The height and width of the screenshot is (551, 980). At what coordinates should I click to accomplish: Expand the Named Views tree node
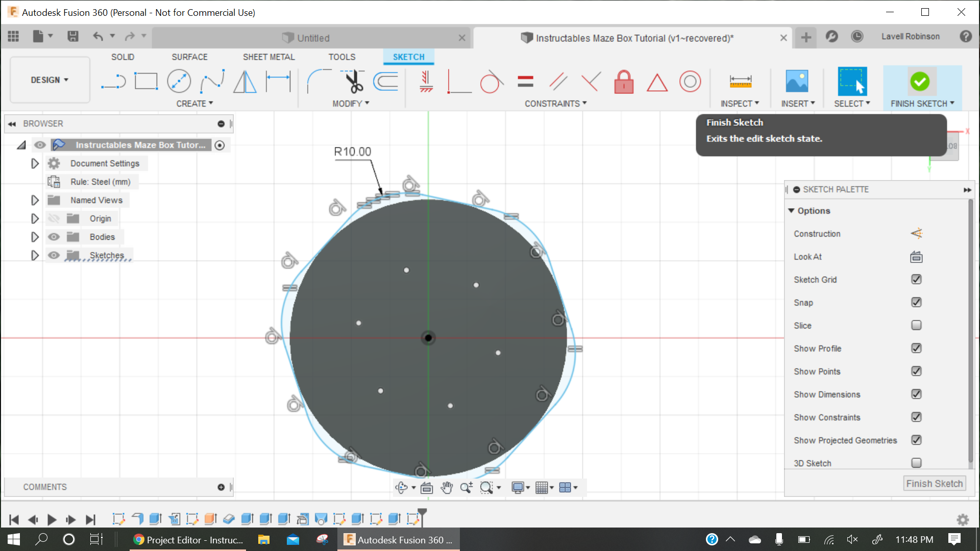click(35, 201)
